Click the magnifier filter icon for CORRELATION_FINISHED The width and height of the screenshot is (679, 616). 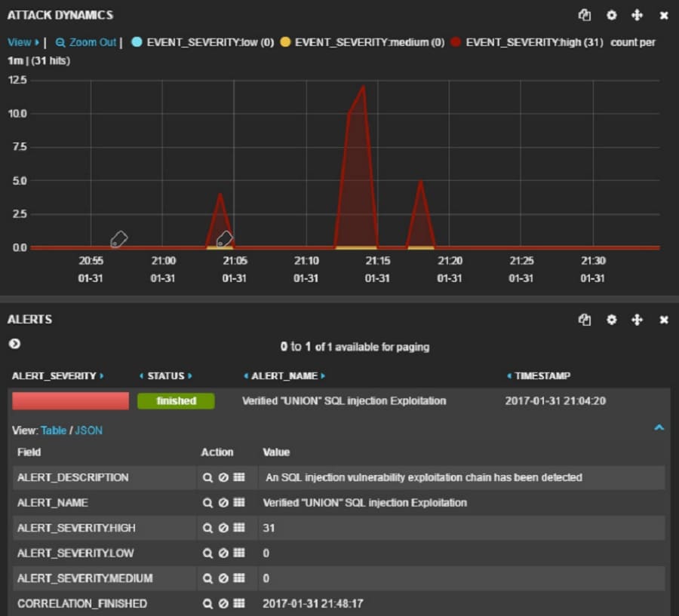[x=208, y=603]
